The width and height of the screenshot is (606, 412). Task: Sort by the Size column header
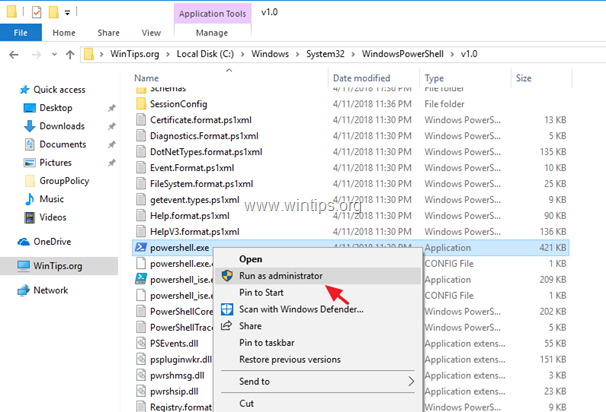pyautogui.click(x=523, y=78)
